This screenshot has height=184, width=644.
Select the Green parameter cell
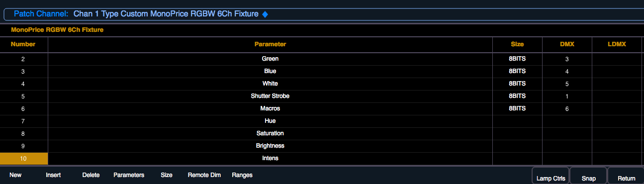point(270,59)
